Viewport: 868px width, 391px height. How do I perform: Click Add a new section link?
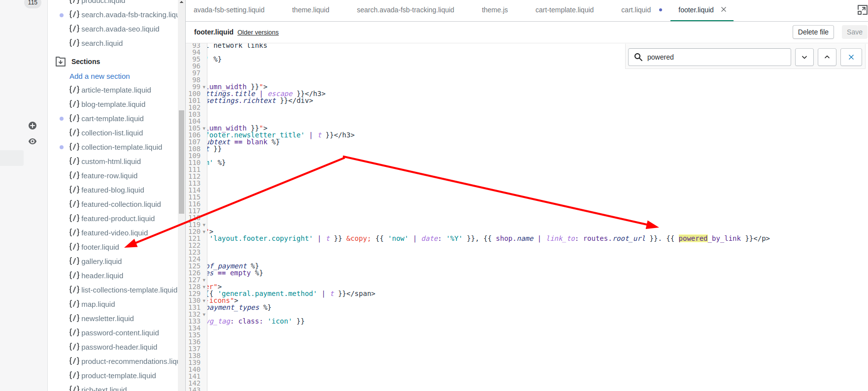point(100,76)
